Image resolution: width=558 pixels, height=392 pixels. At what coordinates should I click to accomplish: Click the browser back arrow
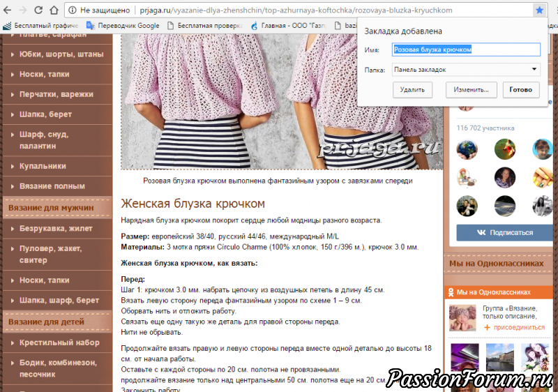tap(8, 10)
